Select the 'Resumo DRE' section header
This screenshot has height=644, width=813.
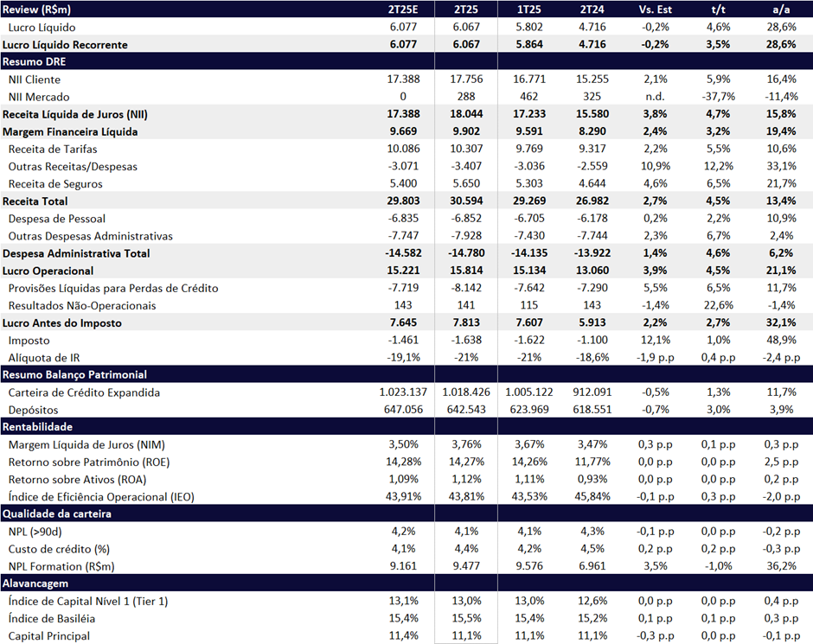(x=35, y=61)
